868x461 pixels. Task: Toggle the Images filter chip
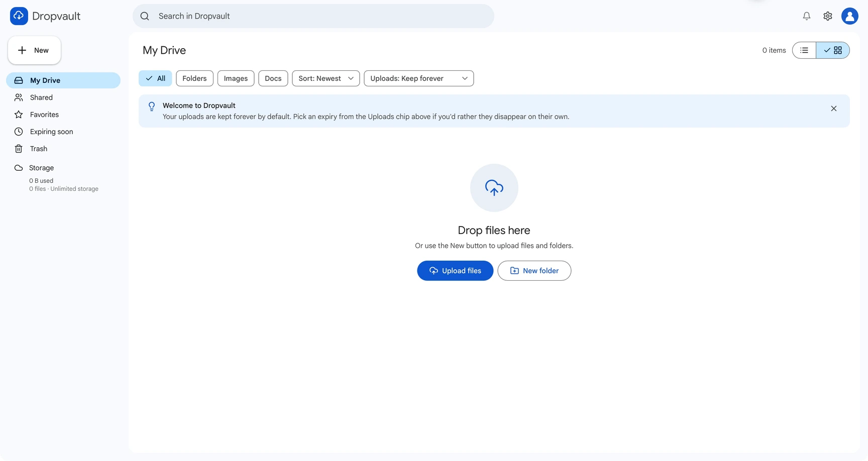236,78
